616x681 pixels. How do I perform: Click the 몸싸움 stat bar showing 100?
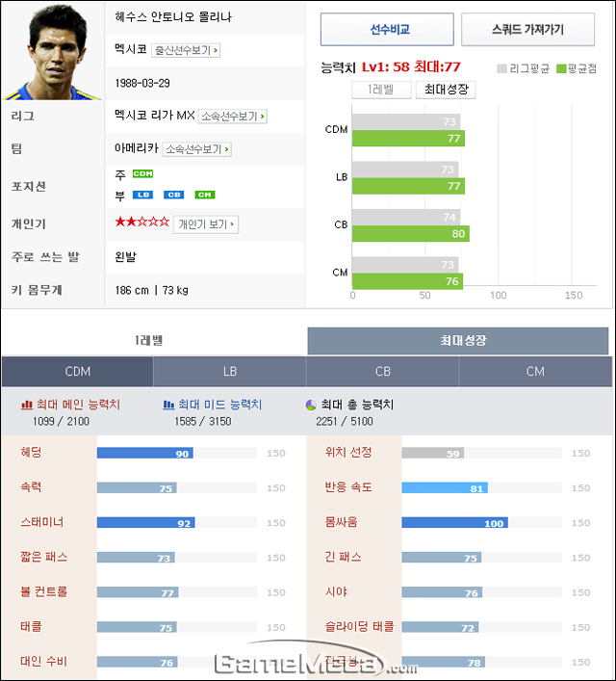point(455,522)
